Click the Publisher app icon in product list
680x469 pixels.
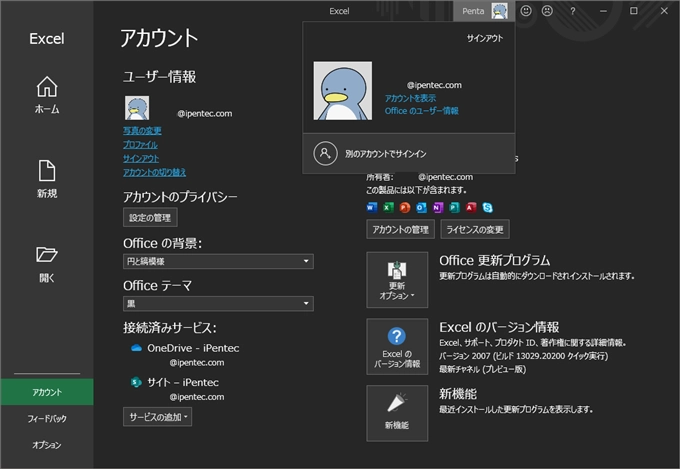pyautogui.click(x=454, y=208)
